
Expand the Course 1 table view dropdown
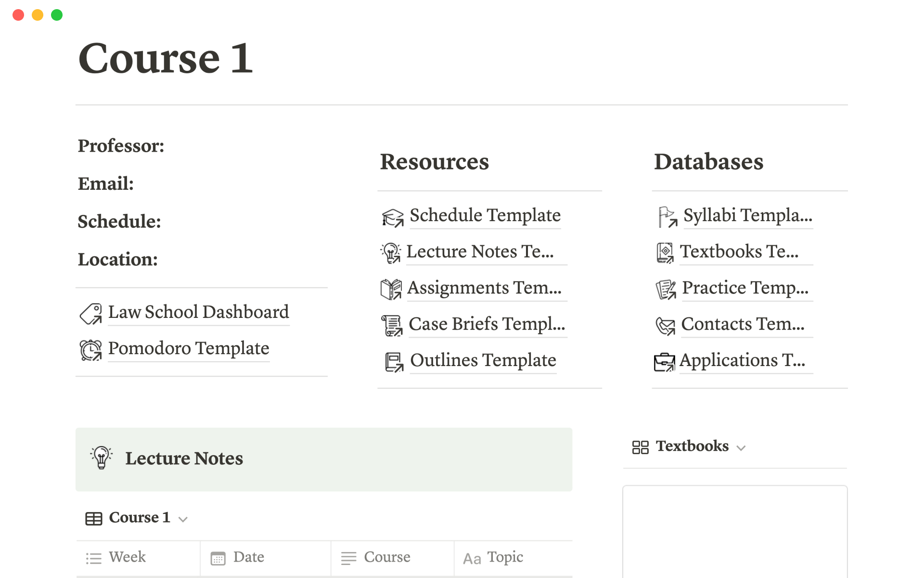[140, 518]
